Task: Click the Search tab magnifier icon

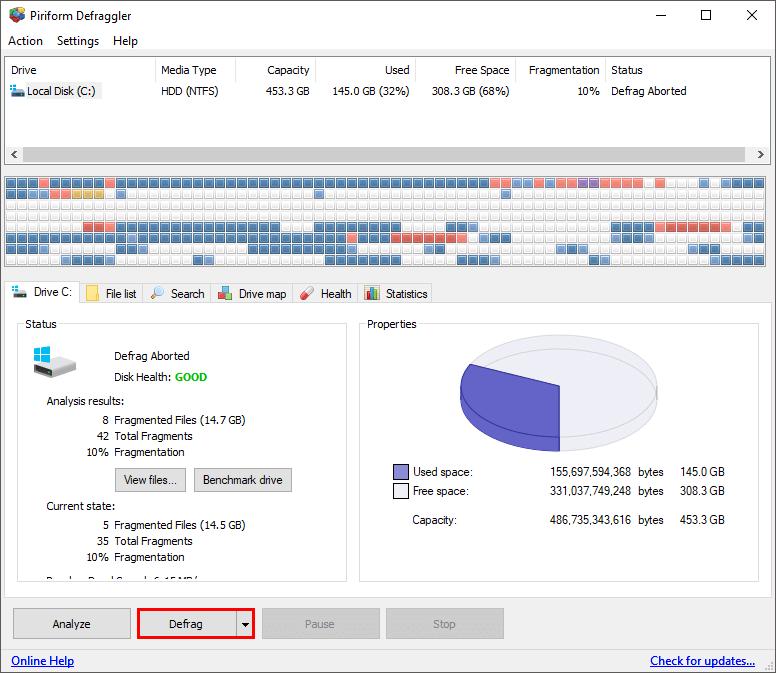Action: pyautogui.click(x=157, y=293)
